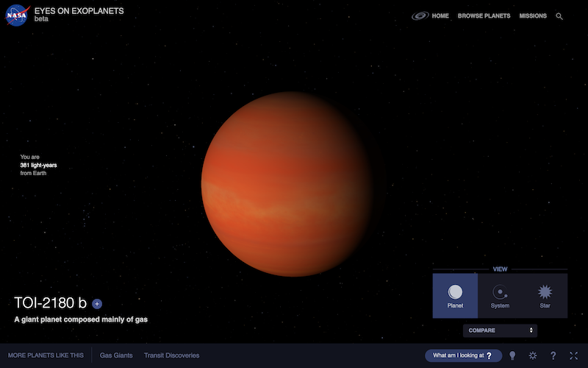Click the plus icon next to TOI-2180 b

(97, 303)
